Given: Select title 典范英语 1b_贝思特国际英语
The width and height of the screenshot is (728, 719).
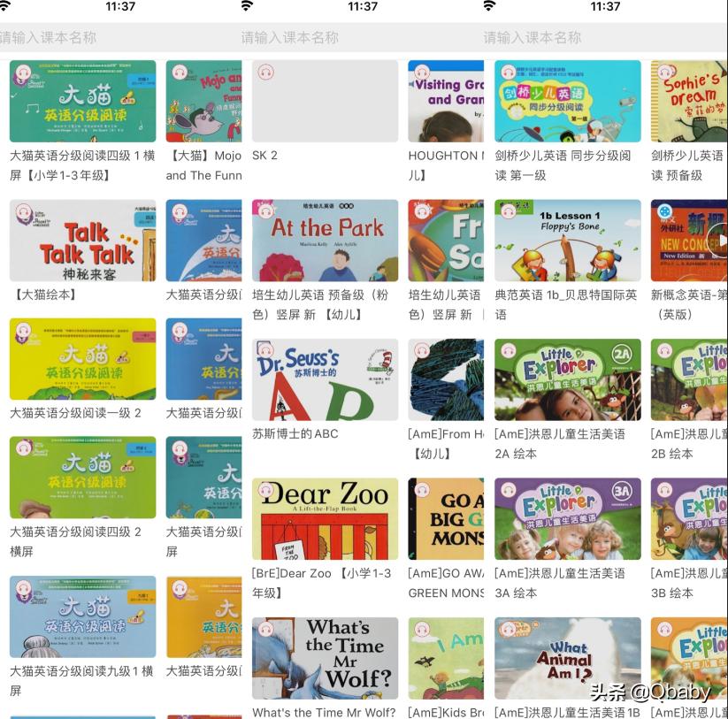Looking at the screenshot, I should pyautogui.click(x=565, y=304).
